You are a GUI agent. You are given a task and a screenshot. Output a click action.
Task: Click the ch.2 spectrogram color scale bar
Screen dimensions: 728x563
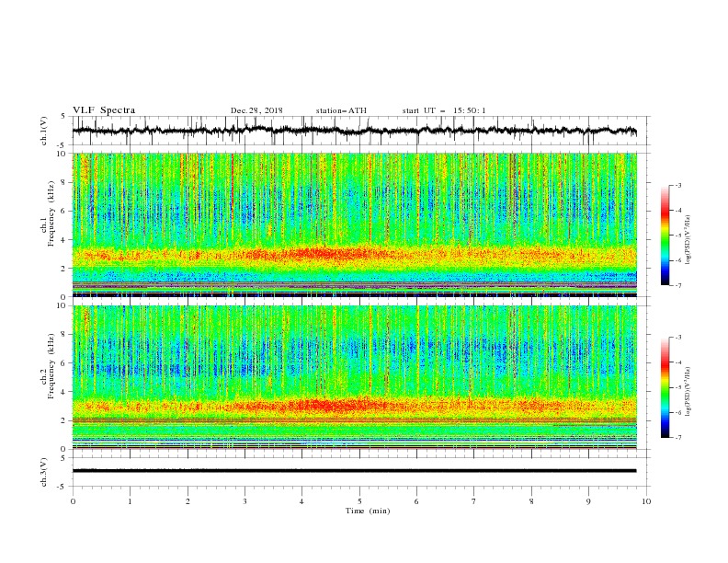(665, 387)
